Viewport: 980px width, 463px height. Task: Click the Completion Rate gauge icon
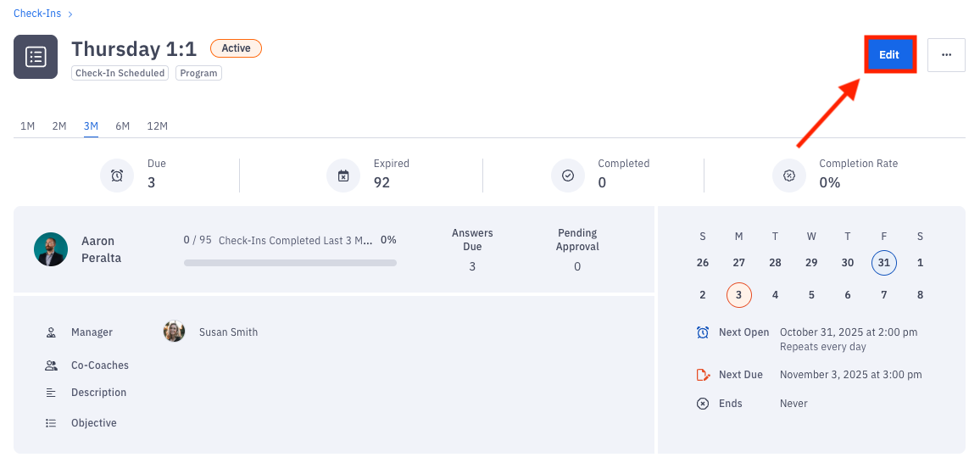(x=789, y=176)
